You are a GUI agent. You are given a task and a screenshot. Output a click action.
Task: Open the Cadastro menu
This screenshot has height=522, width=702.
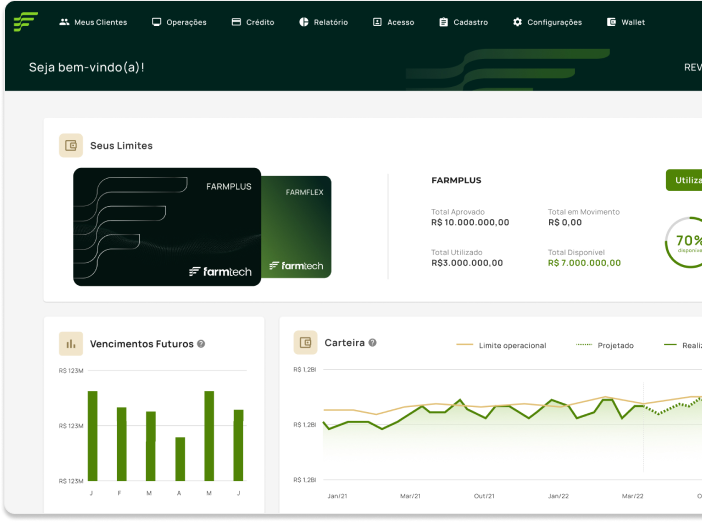click(463, 22)
